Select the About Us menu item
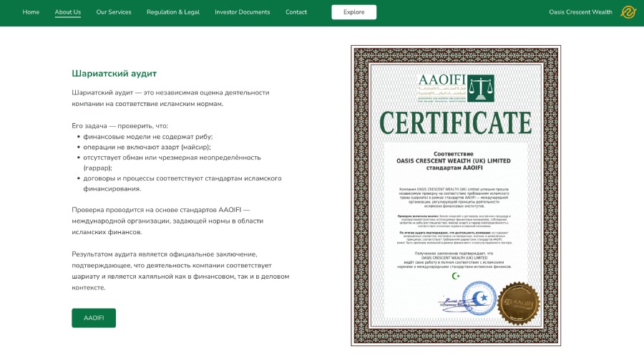644x356 pixels. (x=68, y=12)
